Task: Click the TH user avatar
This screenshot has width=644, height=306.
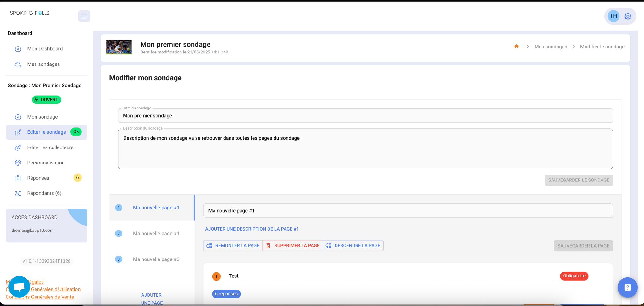Action: click(x=613, y=16)
